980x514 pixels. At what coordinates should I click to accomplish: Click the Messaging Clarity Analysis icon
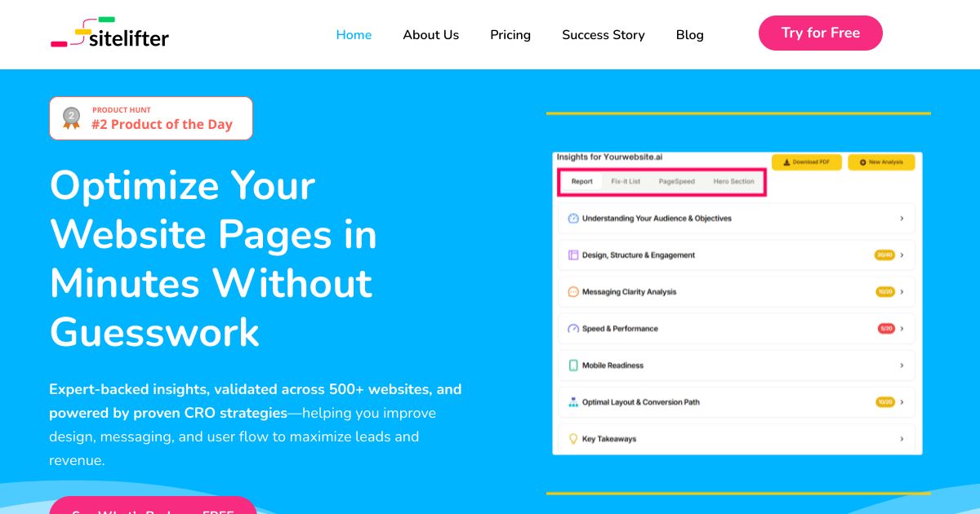point(573,292)
